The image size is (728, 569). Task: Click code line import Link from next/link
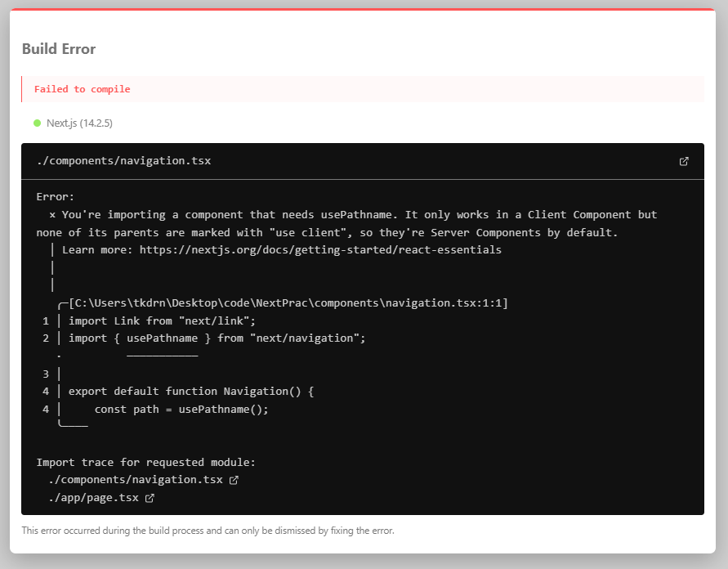click(162, 321)
